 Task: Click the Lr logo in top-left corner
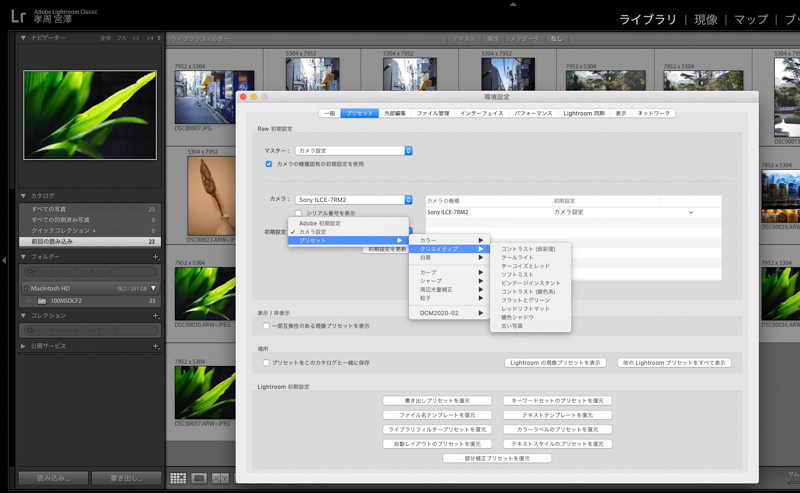(17, 17)
